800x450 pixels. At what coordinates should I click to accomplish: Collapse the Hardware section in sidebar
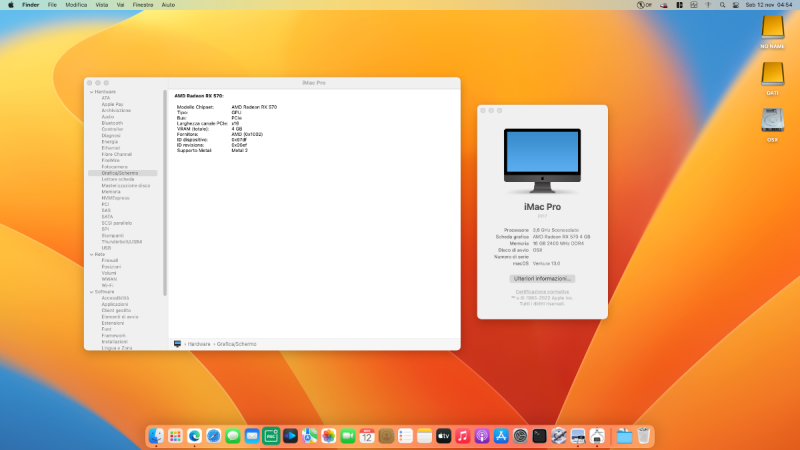91,91
